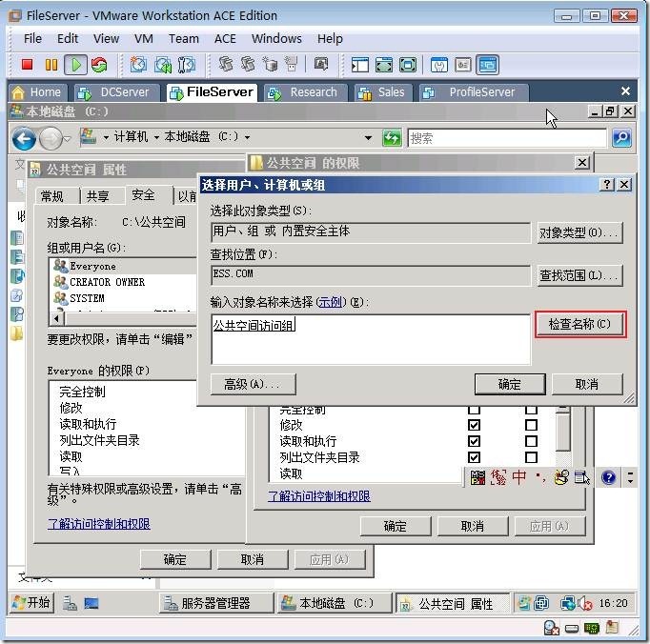Screen dimensions: 650x644
Task: Click the yellow Suspend VM toolbar icon
Action: coord(51,65)
